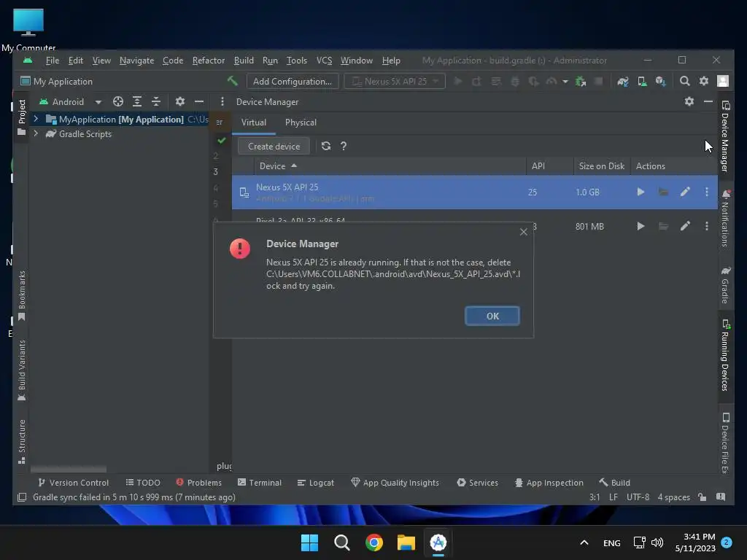This screenshot has width=747, height=560.
Task: Open File Explorer from the taskbar
Action: [406, 542]
